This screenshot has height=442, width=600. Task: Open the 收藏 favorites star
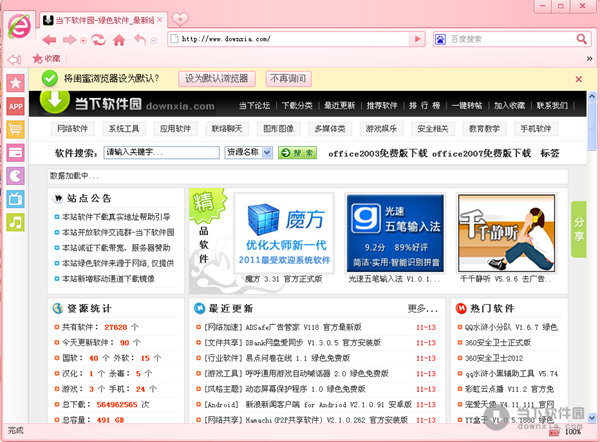pos(46,59)
